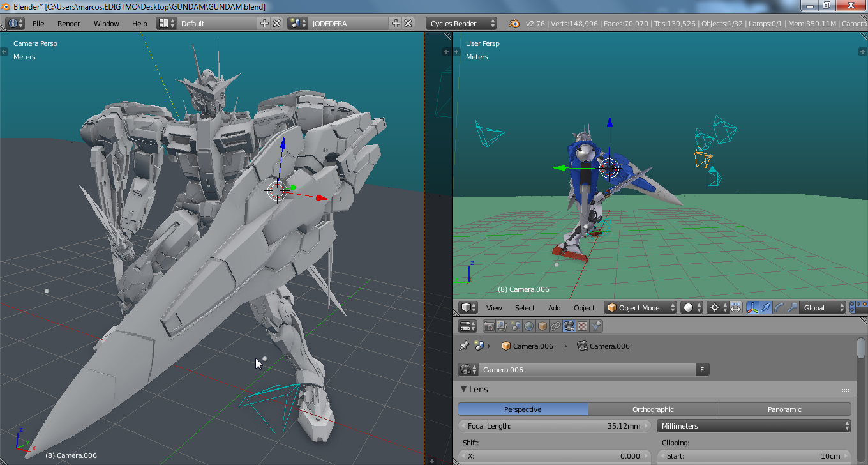
Task: Select the Rotate manipulator arc icon
Action: (x=779, y=308)
